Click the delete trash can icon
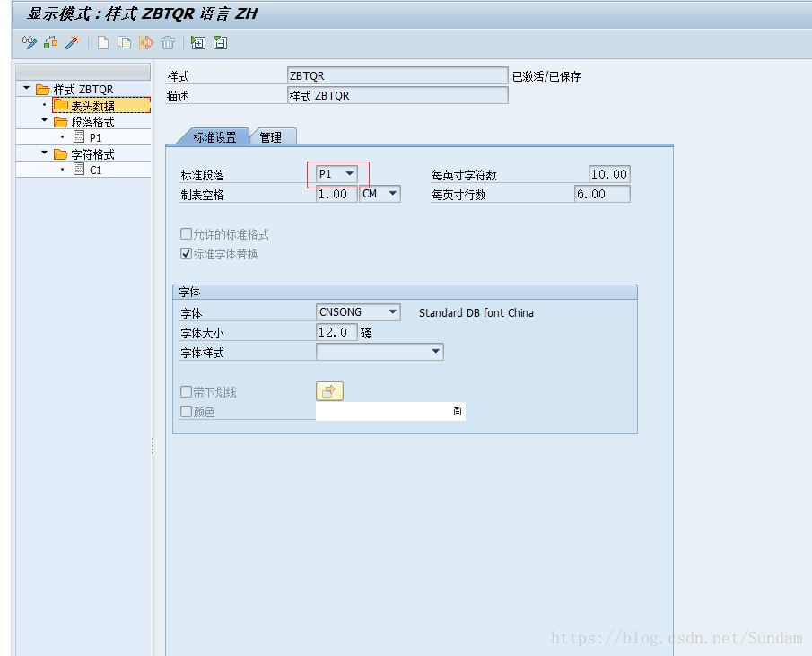The width and height of the screenshot is (812, 656). tap(168, 42)
